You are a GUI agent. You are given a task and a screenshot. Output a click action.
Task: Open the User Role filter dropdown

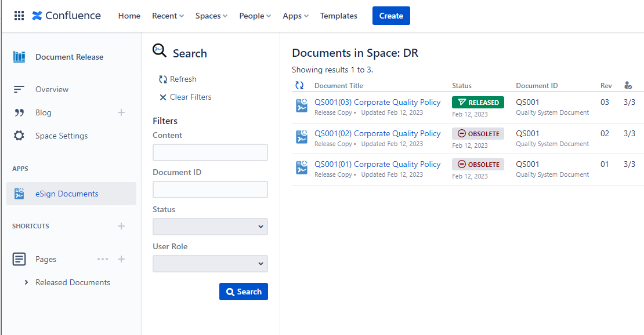[210, 264]
